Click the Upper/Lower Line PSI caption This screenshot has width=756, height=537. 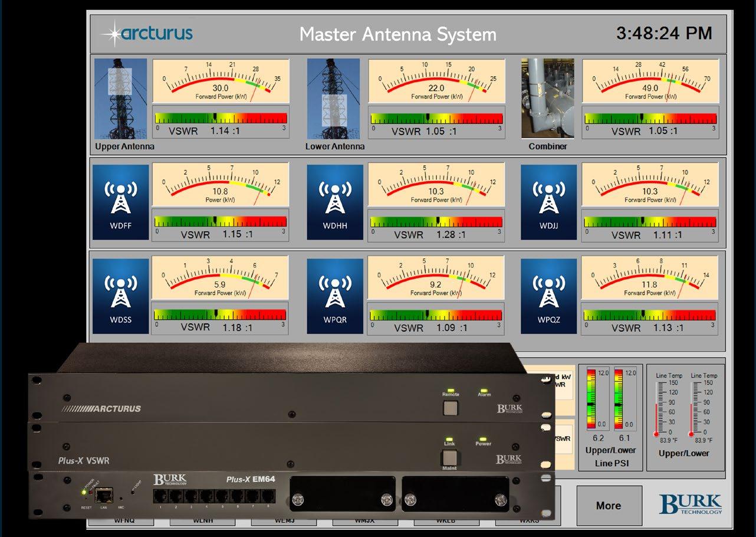[610, 457]
